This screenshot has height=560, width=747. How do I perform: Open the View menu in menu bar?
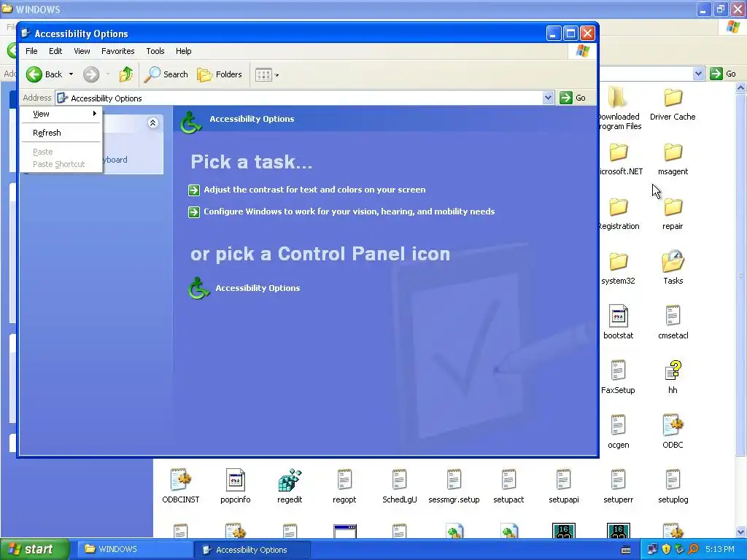point(82,51)
